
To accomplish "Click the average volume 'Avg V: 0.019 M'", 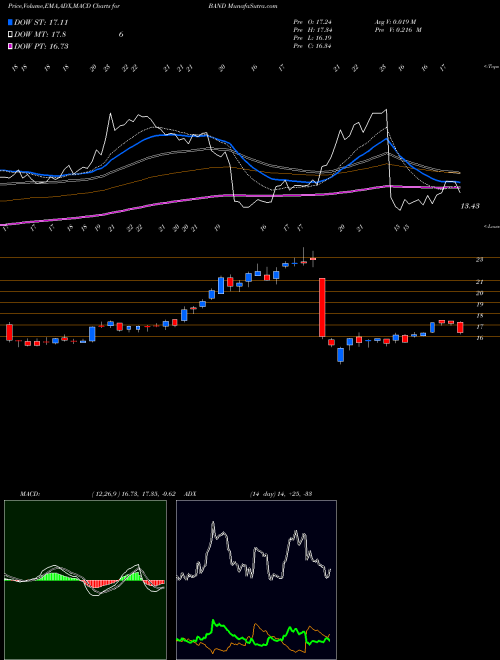I will pyautogui.click(x=396, y=22).
